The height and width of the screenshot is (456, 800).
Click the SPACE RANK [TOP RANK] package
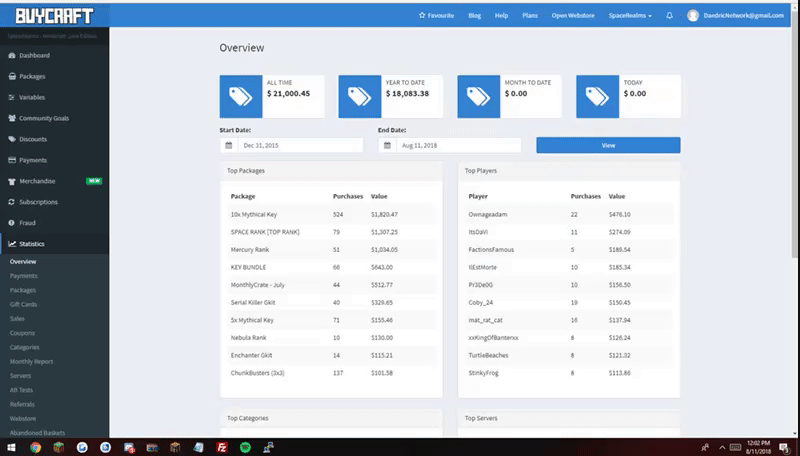pyautogui.click(x=265, y=232)
